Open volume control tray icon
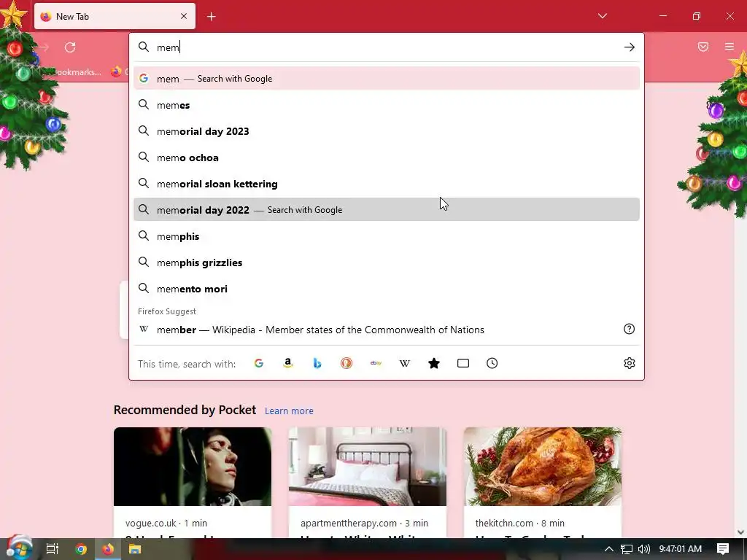747x560 pixels. coord(644,549)
